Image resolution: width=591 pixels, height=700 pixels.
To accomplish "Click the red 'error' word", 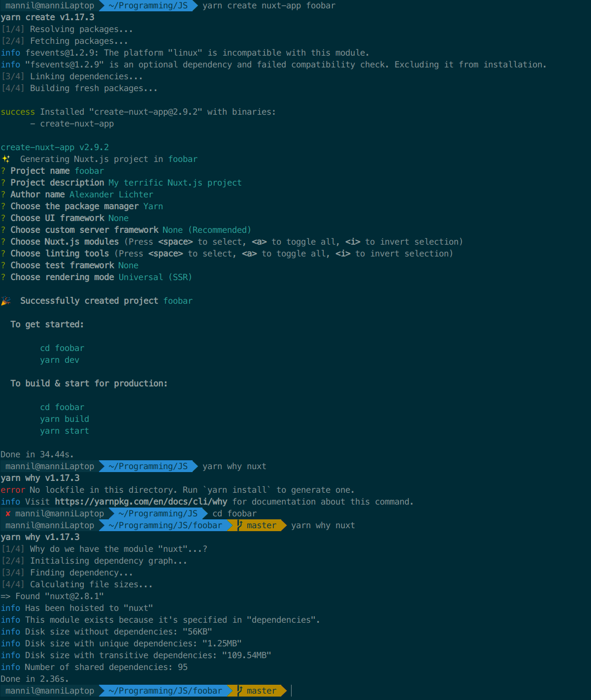I will (13, 490).
